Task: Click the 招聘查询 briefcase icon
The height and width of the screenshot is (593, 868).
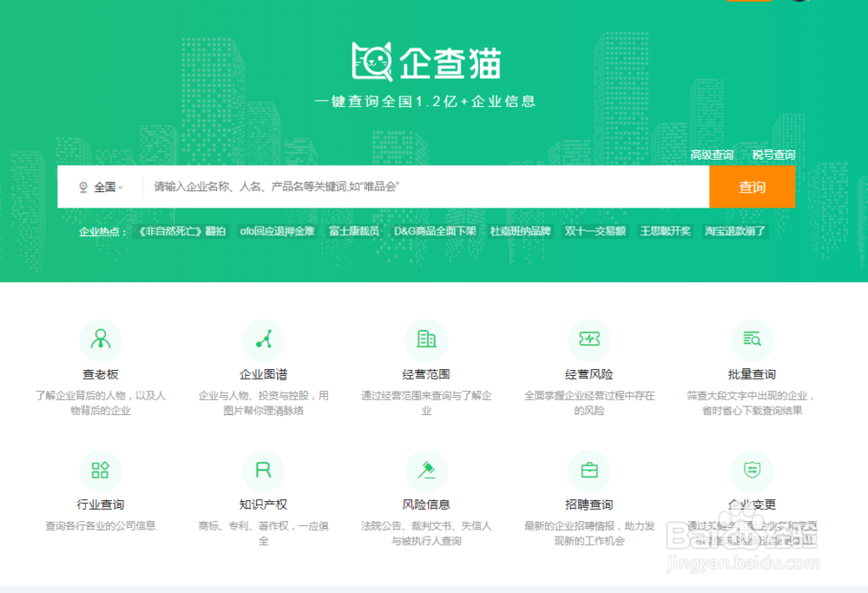Action: click(x=589, y=471)
